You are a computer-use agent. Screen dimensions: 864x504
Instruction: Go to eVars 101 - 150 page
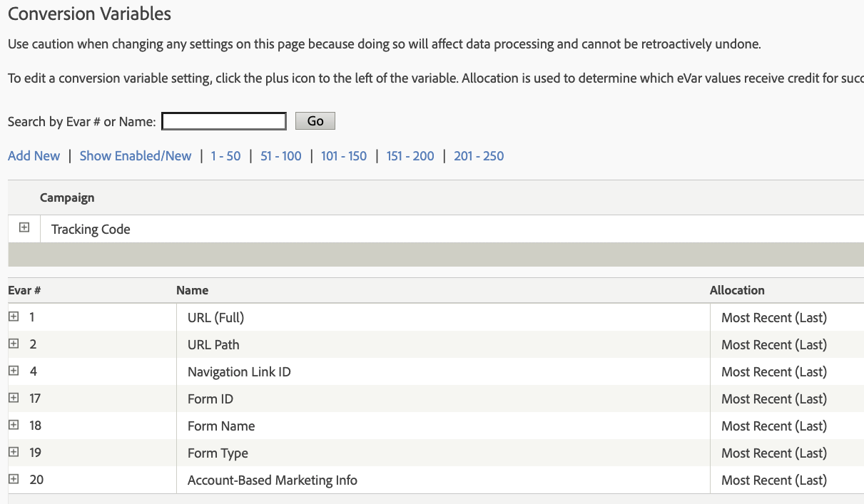(x=344, y=156)
